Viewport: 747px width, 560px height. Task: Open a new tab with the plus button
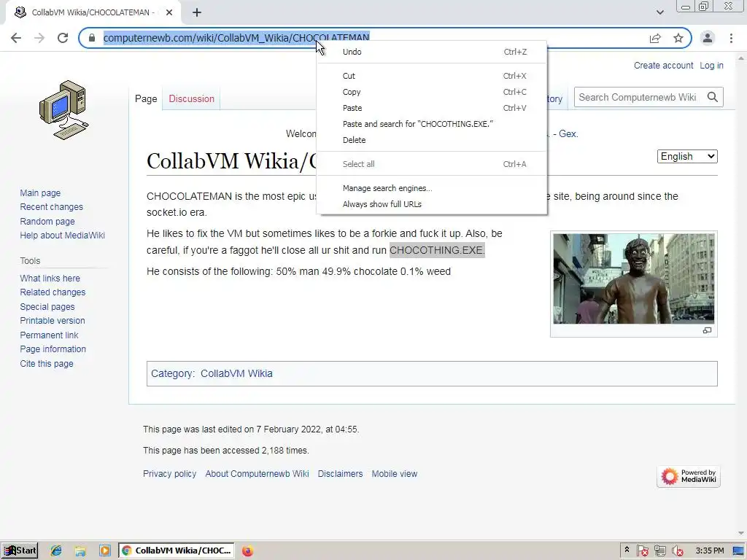[197, 12]
